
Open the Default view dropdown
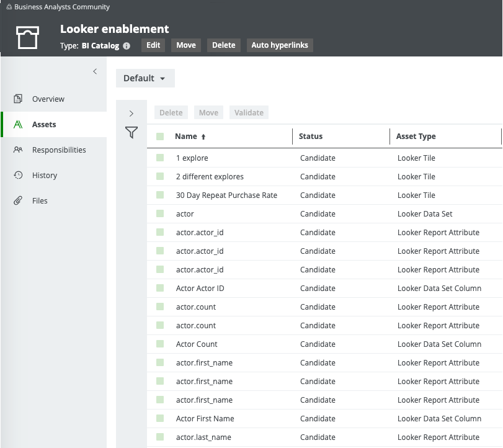click(x=145, y=78)
